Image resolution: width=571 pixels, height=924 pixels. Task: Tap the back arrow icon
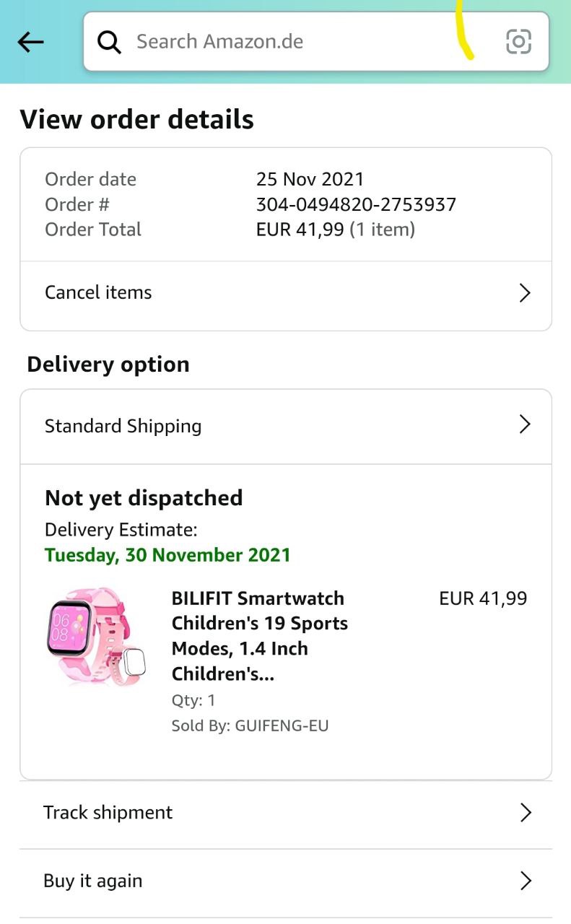pyautogui.click(x=30, y=42)
